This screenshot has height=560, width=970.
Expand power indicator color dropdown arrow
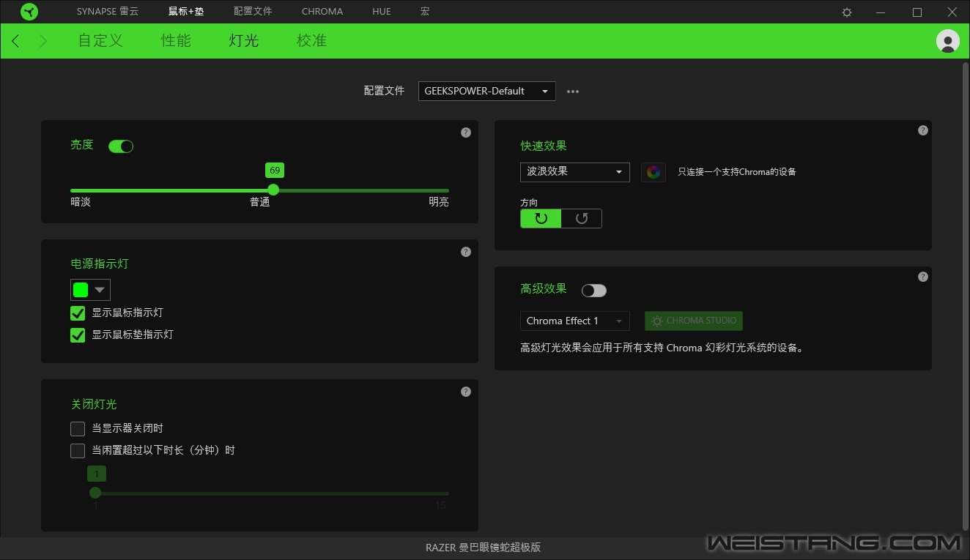tap(100, 290)
